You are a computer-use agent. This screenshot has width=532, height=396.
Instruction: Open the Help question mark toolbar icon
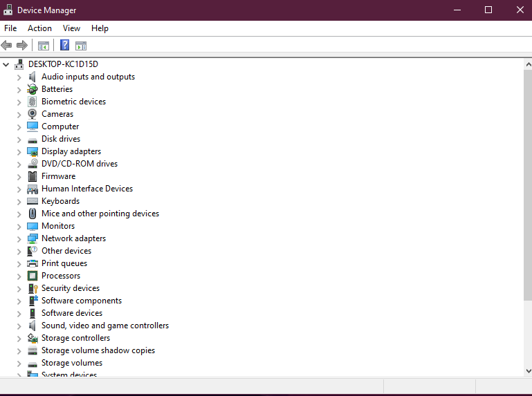[64, 45]
